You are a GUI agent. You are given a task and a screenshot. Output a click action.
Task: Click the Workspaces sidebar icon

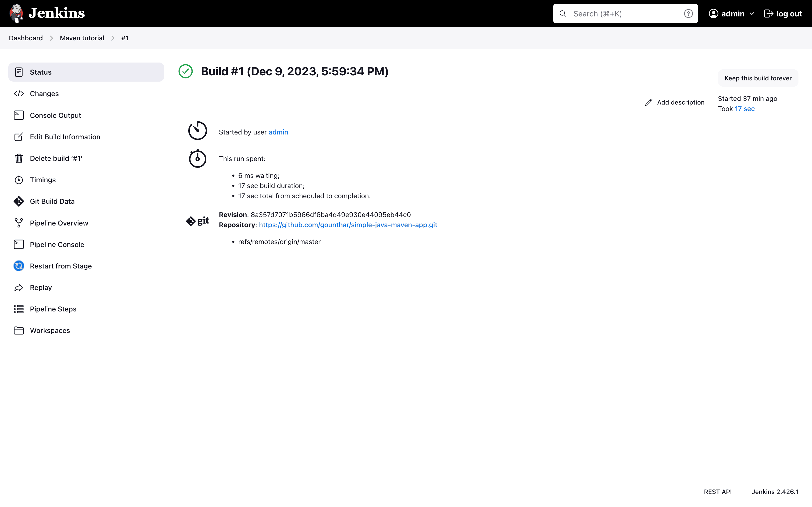tap(19, 331)
